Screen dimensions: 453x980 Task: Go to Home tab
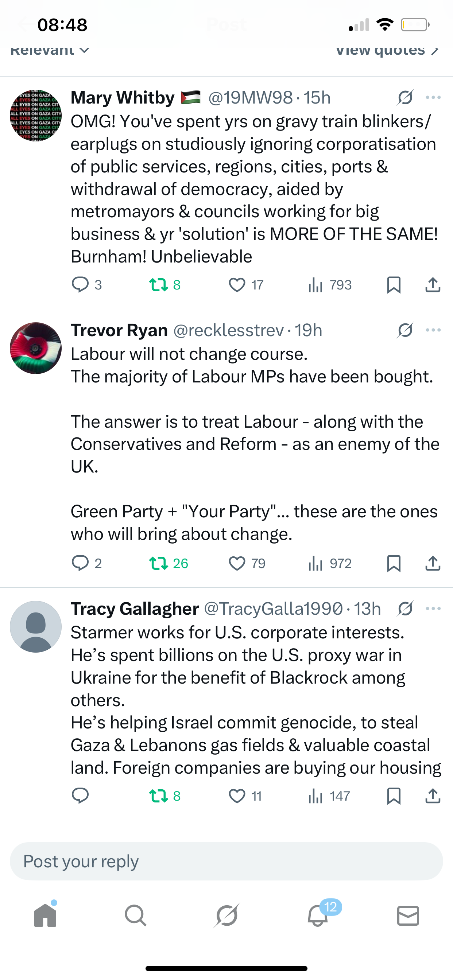tap(45, 915)
